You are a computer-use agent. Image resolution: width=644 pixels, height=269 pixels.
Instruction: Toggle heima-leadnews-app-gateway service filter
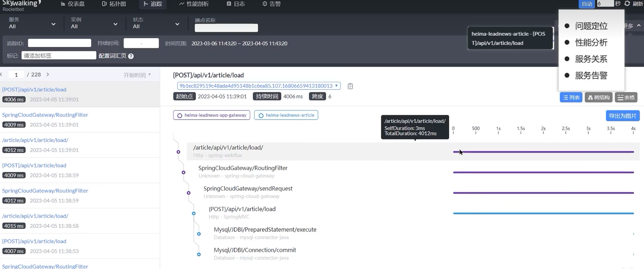211,115
